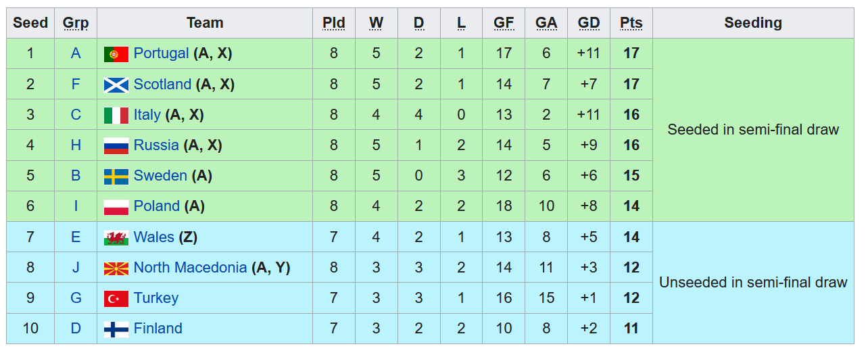This screenshot has height=355, width=868.
Task: Open the North Macedonia team link
Action: point(190,268)
